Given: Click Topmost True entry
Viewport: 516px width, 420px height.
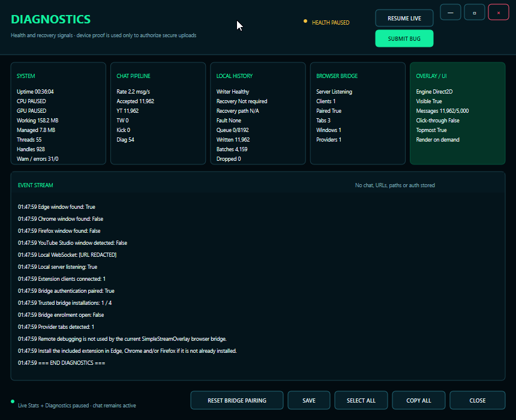Looking at the screenshot, I should tap(431, 130).
